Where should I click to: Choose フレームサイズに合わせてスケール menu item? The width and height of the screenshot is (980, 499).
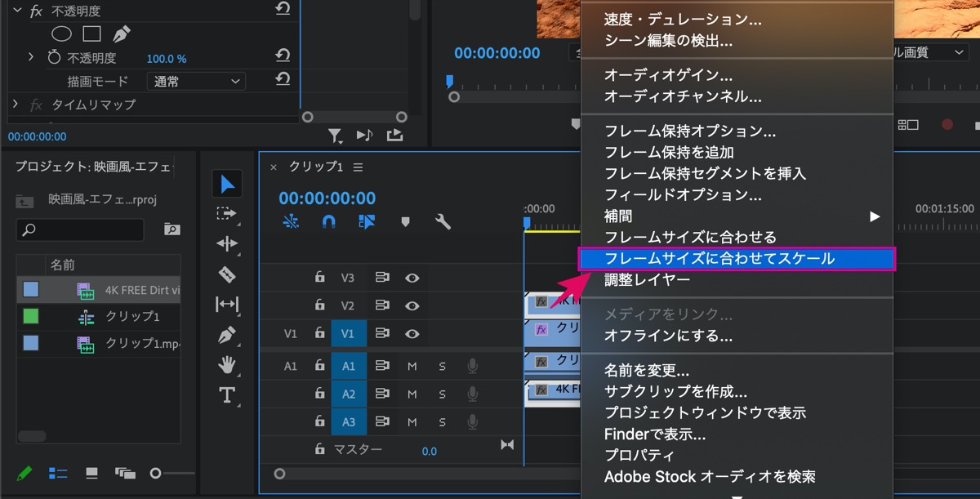click(737, 259)
